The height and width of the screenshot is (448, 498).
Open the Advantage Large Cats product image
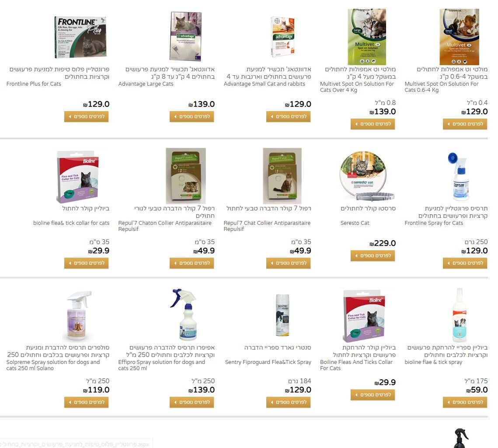point(186,36)
